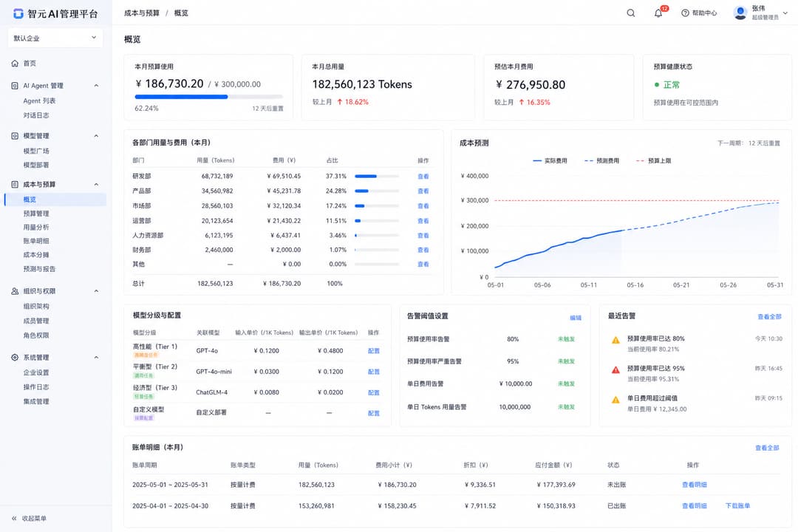Click 查看全部 in 最近告警 panel
Screen dimensions: 798x532
pos(769,317)
